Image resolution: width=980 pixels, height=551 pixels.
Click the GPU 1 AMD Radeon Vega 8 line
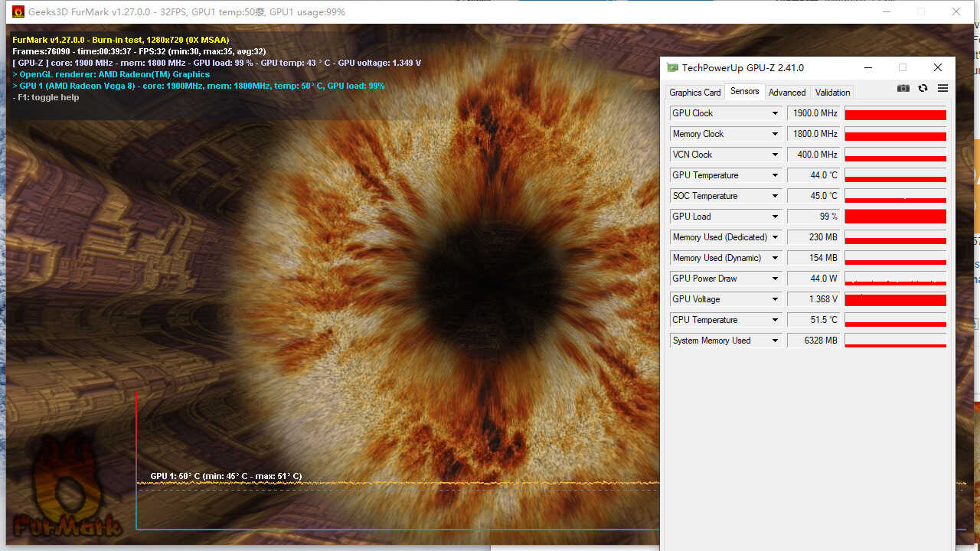pyautogui.click(x=198, y=86)
